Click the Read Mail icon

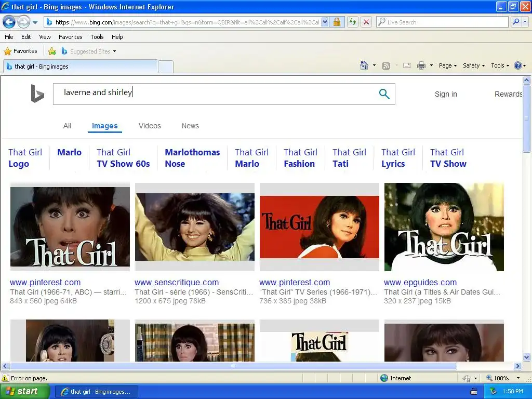407,65
